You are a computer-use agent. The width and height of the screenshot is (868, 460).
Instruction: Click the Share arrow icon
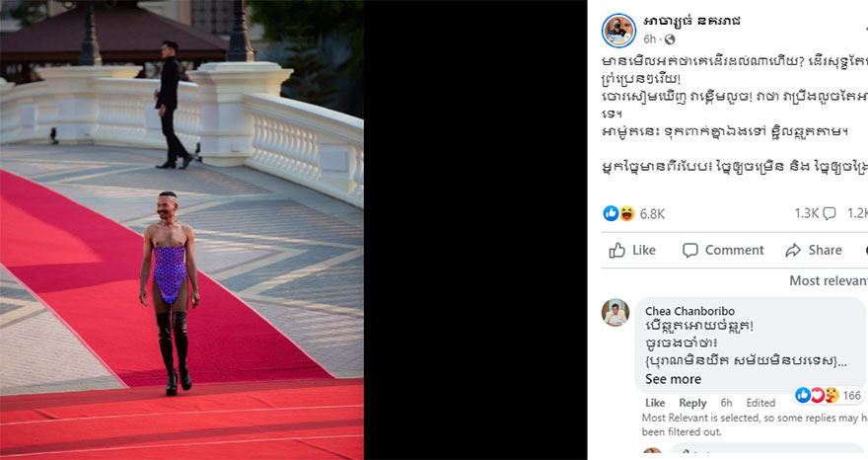tap(793, 251)
